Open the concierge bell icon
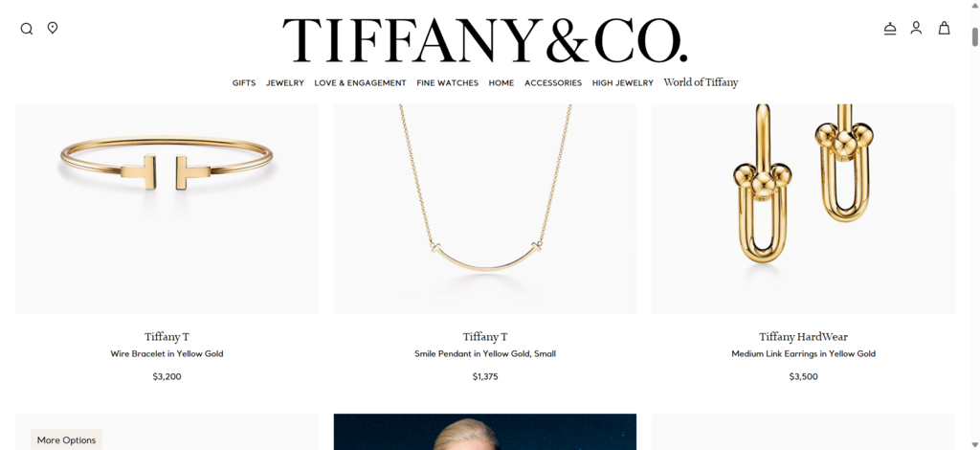The image size is (980, 450). (x=890, y=28)
